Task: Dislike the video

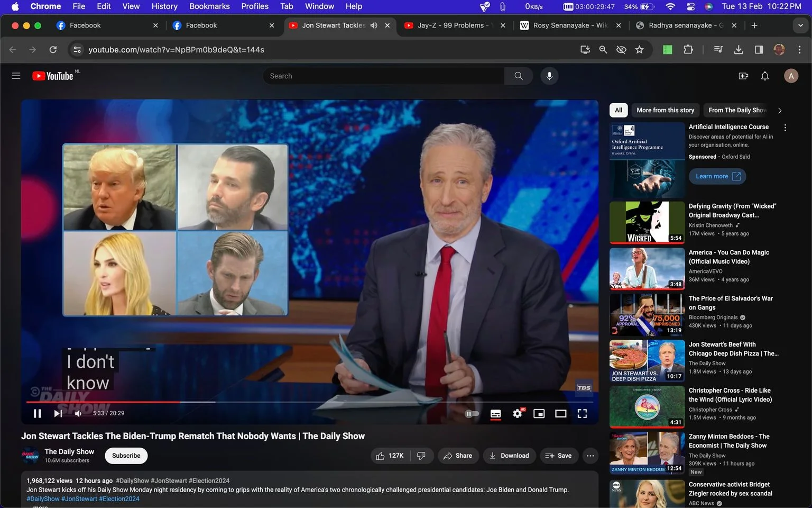Action: pos(421,456)
